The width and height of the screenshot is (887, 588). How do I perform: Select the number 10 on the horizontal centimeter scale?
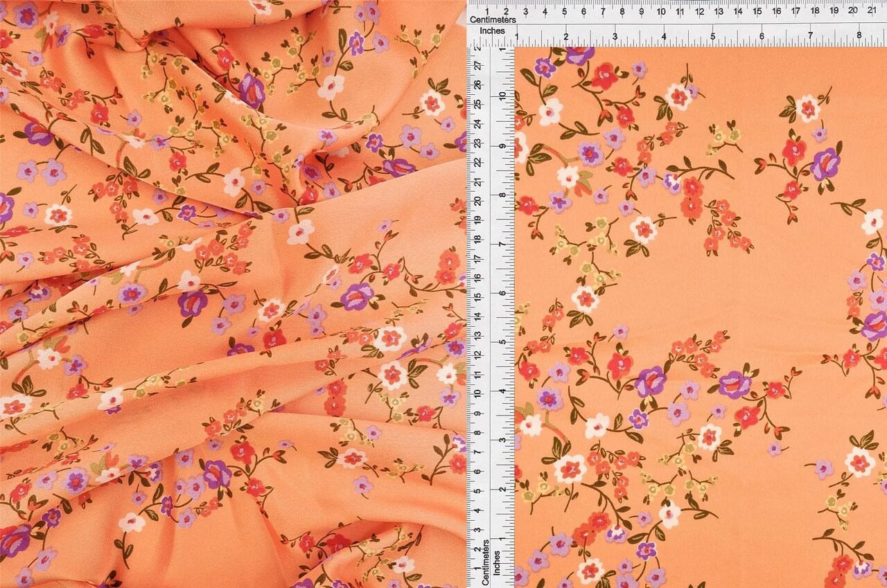point(660,11)
